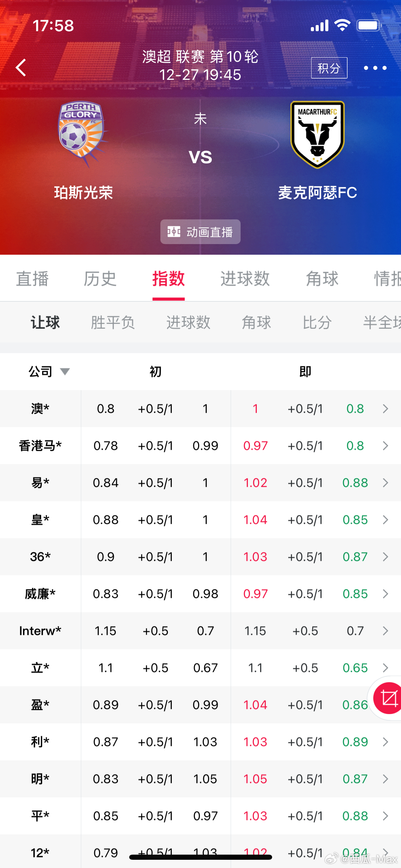Viewport: 401px width, 868px height.
Task: Select the 胜平负 sub-tab
Action: click(113, 322)
